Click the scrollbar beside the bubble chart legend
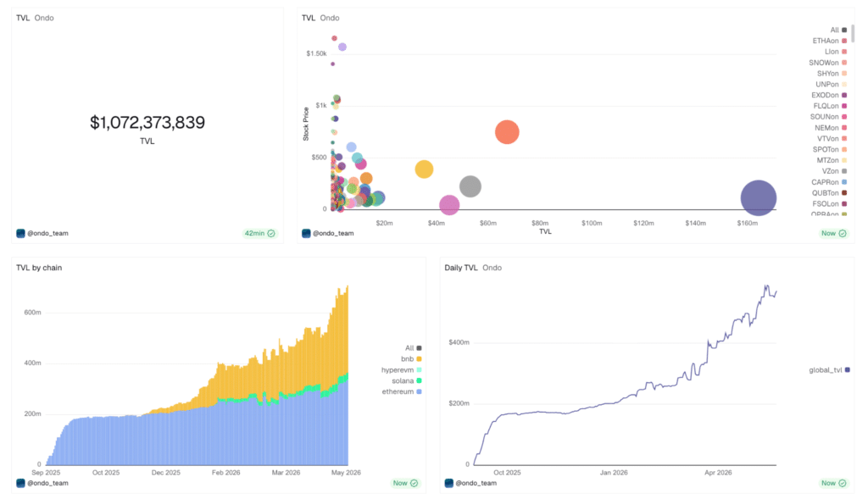The height and width of the screenshot is (499, 868). point(853,33)
